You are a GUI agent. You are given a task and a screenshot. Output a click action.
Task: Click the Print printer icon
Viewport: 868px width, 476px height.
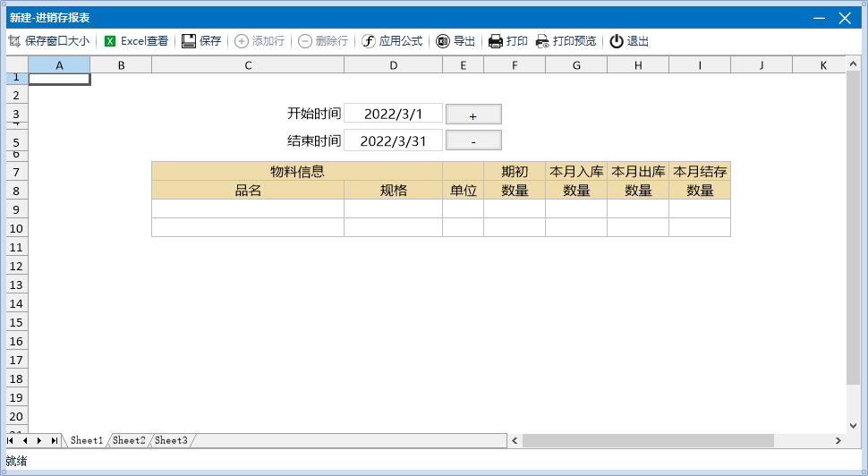coord(496,41)
